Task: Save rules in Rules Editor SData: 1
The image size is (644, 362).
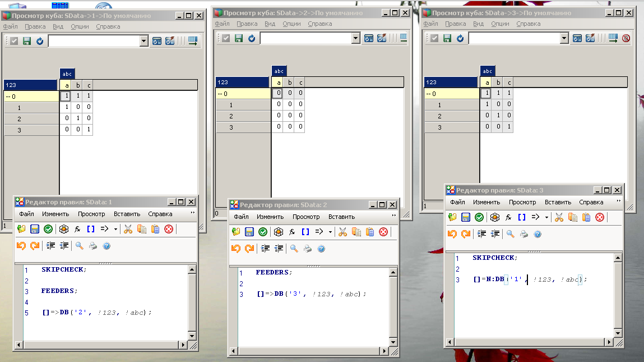Action: [35, 229]
